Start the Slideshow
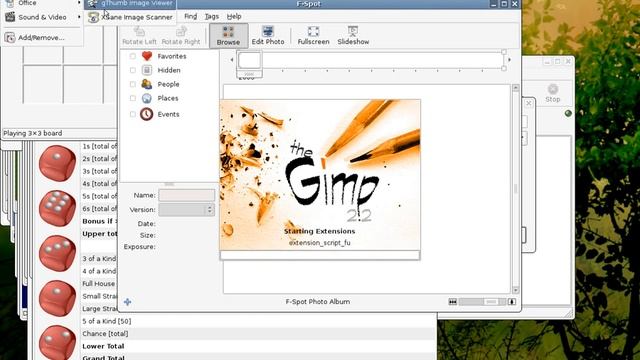Image resolution: width=640 pixels, height=360 pixels. pyautogui.click(x=353, y=36)
